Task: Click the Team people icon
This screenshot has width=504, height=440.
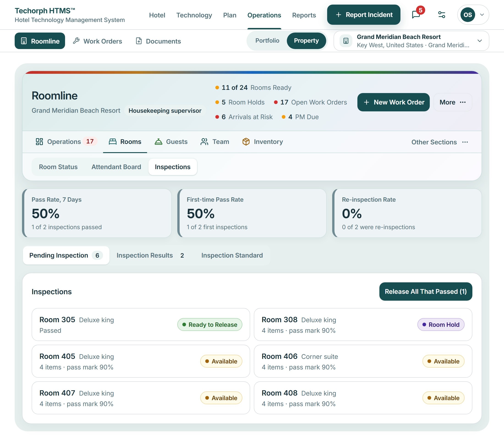Action: pyautogui.click(x=204, y=142)
